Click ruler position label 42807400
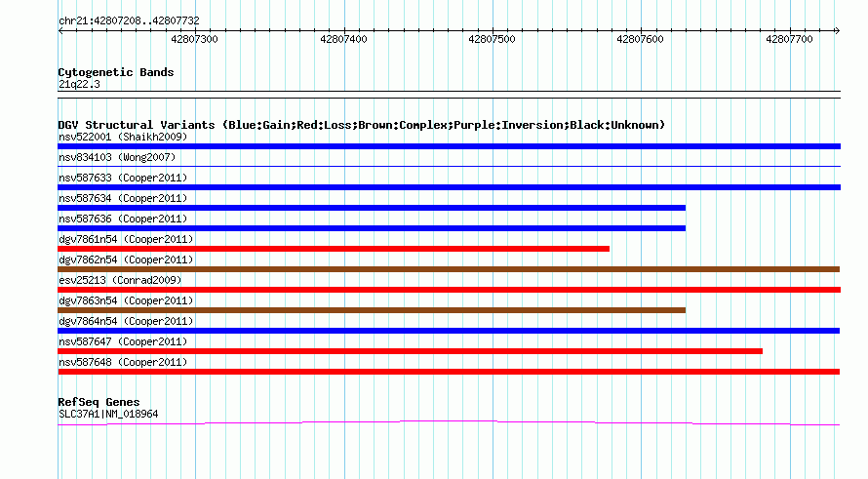 tap(343, 39)
